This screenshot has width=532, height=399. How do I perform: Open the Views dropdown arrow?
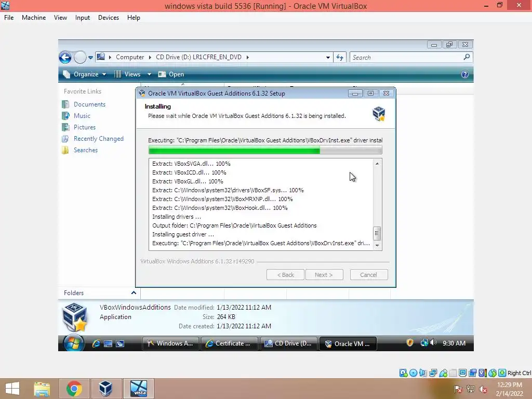tap(149, 74)
